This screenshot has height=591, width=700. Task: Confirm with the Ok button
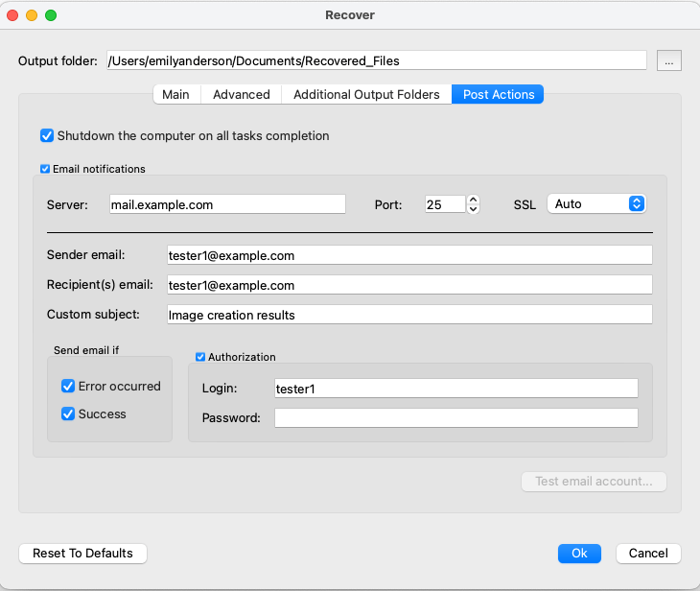[x=579, y=554]
